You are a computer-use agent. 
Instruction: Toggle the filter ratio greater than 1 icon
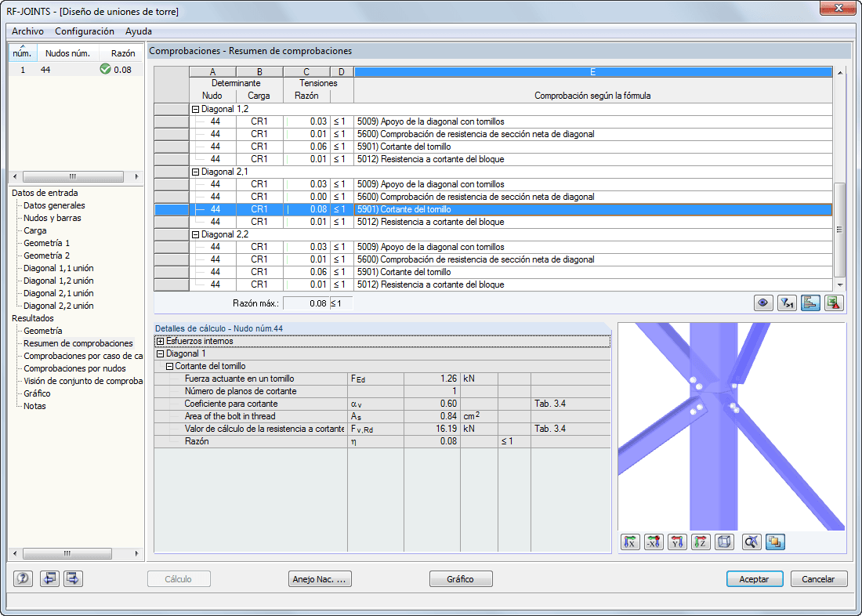coord(787,303)
